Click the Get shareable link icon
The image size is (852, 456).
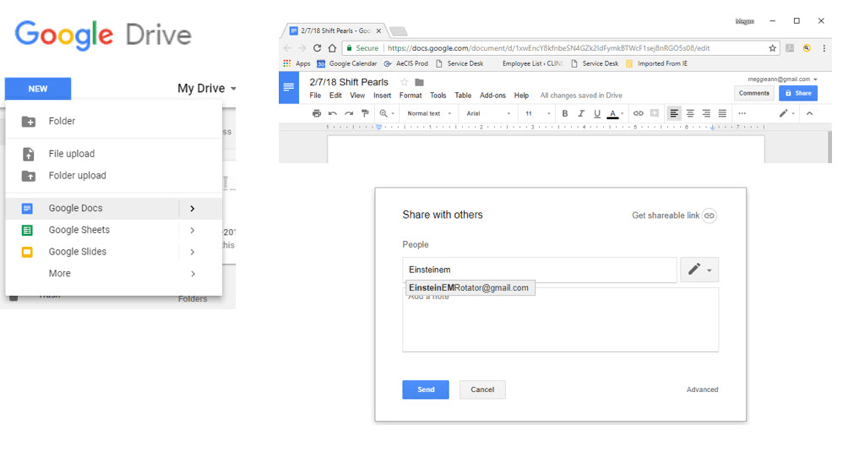click(x=709, y=215)
